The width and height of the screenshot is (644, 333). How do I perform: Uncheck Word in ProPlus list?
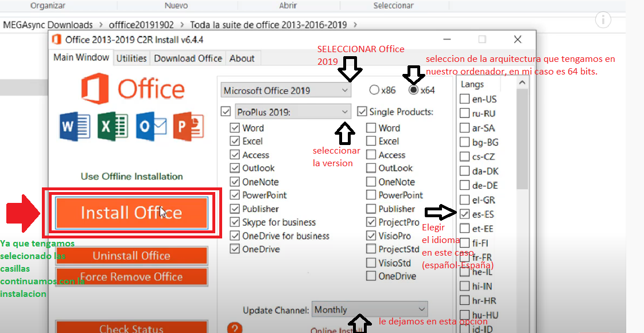(x=235, y=128)
